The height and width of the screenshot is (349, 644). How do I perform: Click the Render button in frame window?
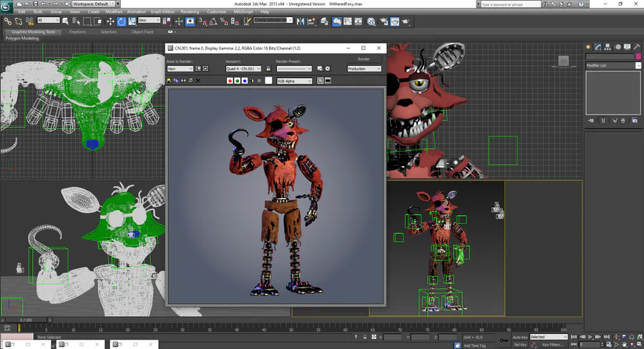[364, 59]
